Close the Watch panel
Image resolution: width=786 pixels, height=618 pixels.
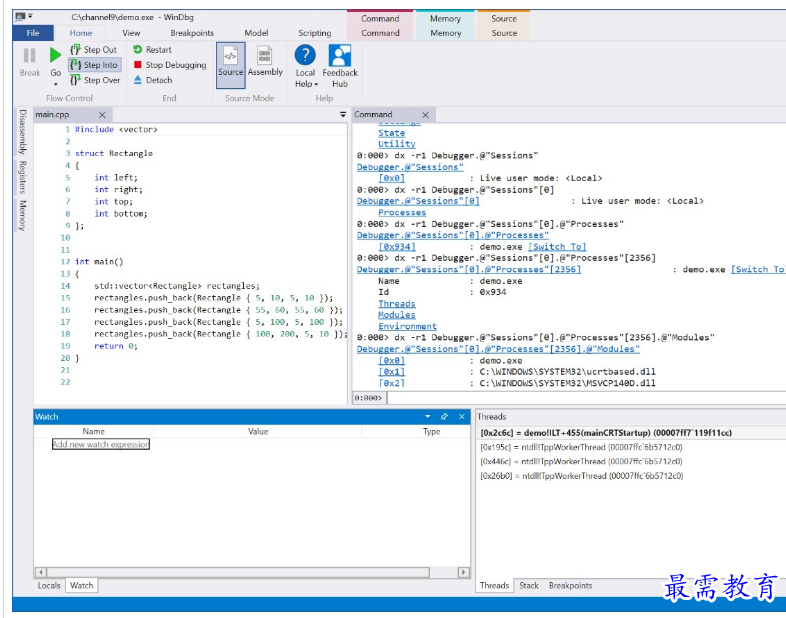(462, 417)
